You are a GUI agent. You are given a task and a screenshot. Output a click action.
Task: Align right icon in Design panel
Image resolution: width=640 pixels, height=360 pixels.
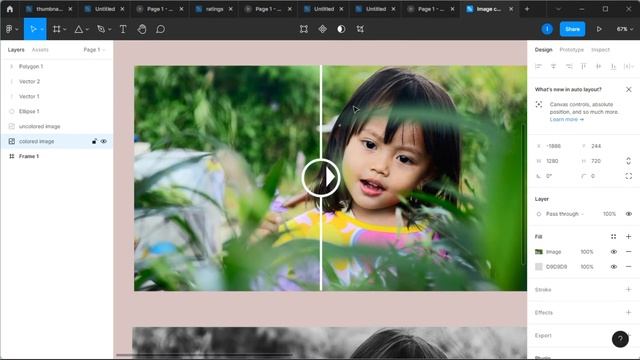click(x=569, y=66)
